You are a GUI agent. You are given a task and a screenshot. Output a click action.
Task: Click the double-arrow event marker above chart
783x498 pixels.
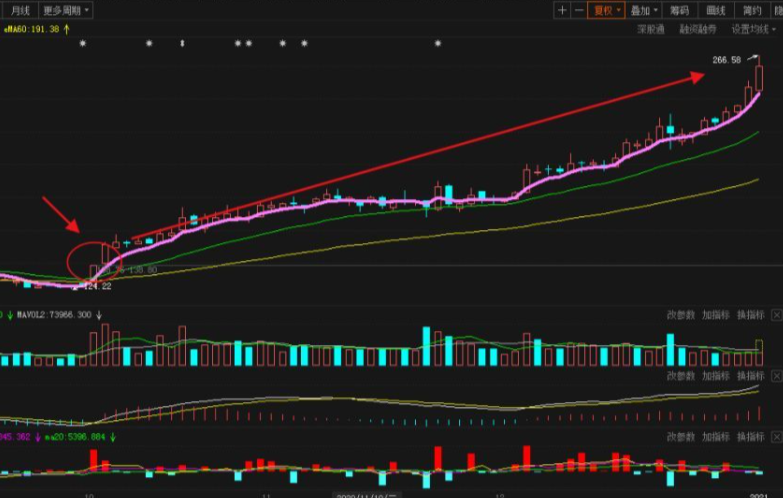tap(182, 43)
